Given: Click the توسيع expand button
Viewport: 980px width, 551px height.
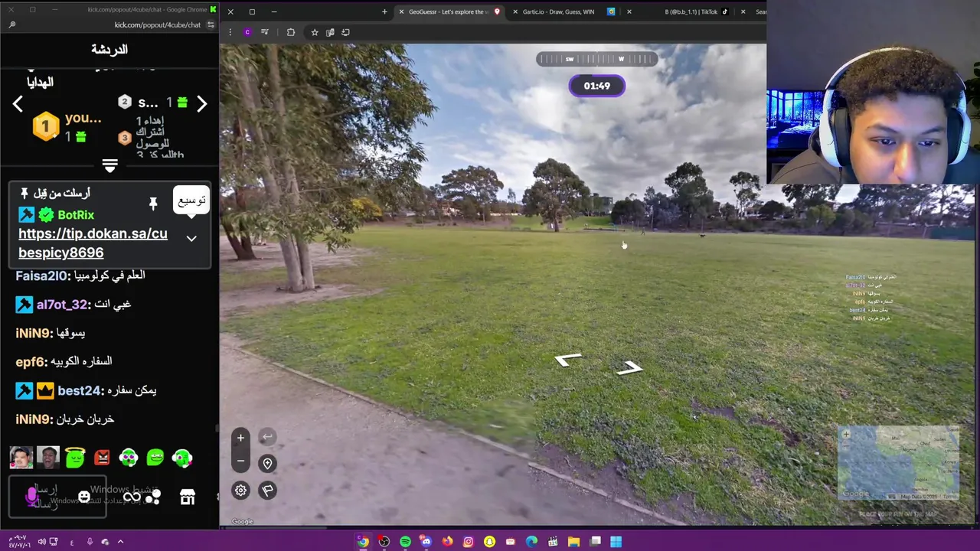Looking at the screenshot, I should coord(191,201).
